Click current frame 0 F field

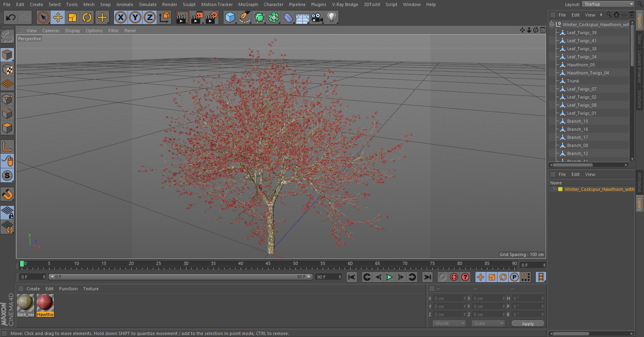tap(33, 277)
